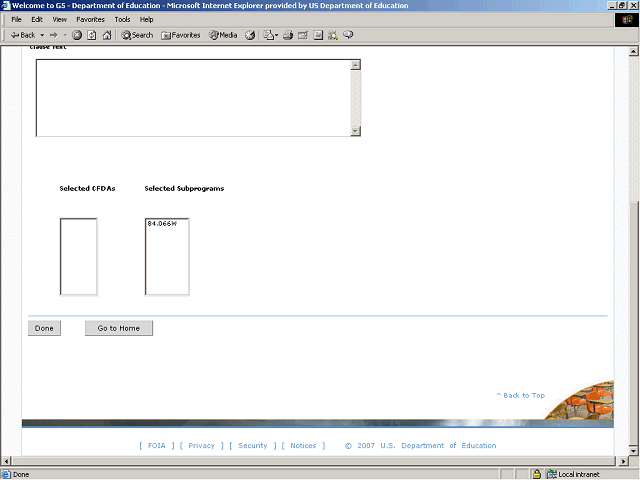This screenshot has height=480, width=640.
Task: Click the Discuss icon in toolbar
Action: [318, 35]
